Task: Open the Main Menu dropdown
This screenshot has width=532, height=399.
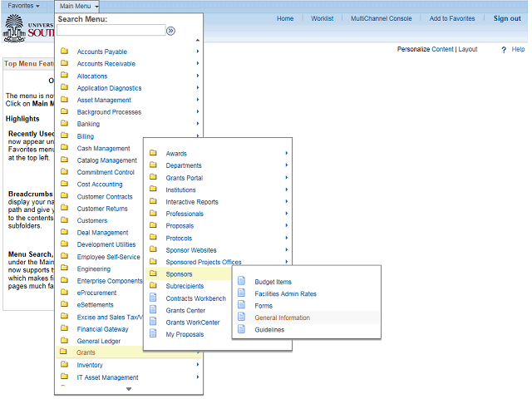Action: point(77,6)
